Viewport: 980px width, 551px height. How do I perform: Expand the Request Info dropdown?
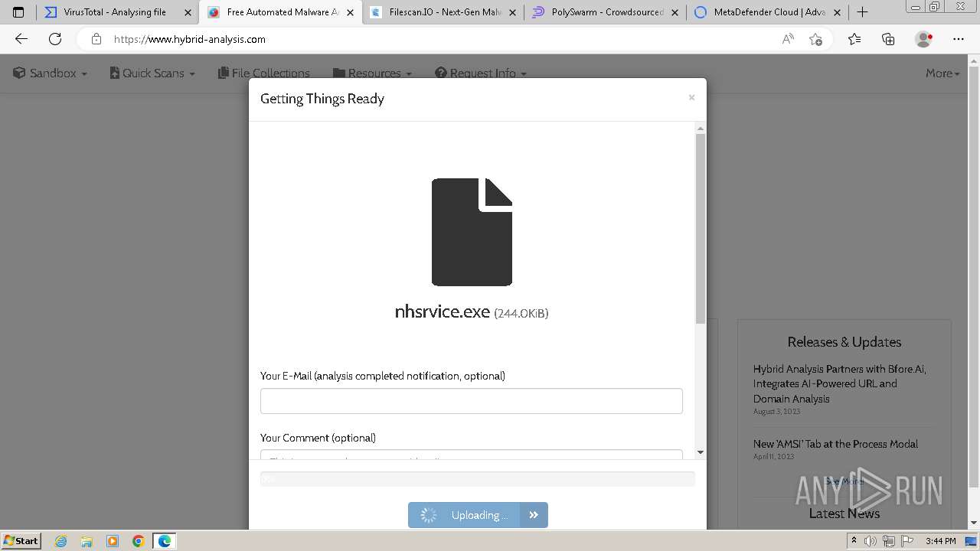coord(481,73)
